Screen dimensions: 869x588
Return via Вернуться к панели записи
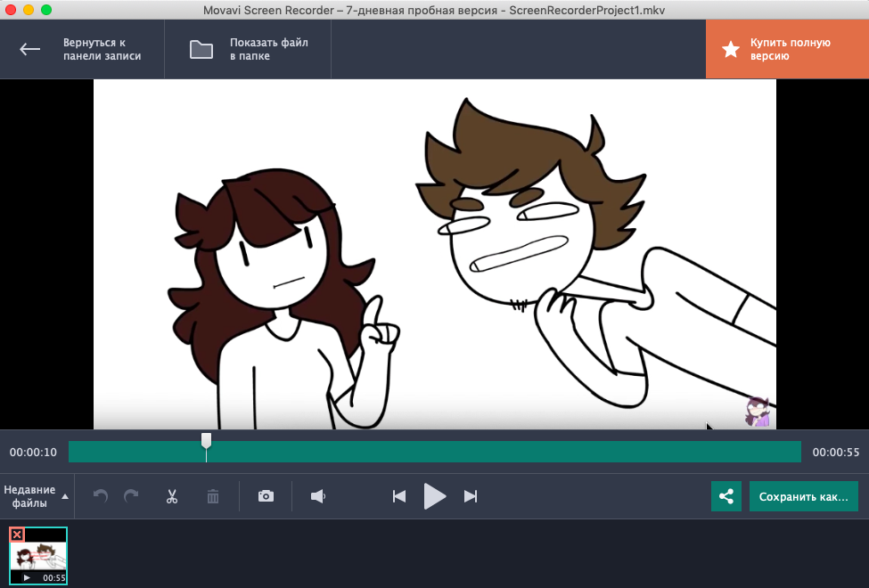pyautogui.click(x=82, y=49)
